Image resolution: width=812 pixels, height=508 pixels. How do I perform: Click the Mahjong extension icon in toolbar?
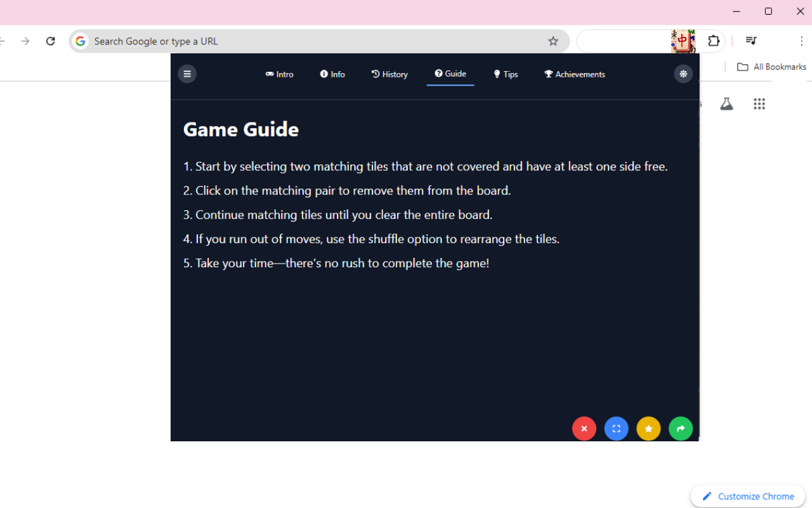coord(683,41)
